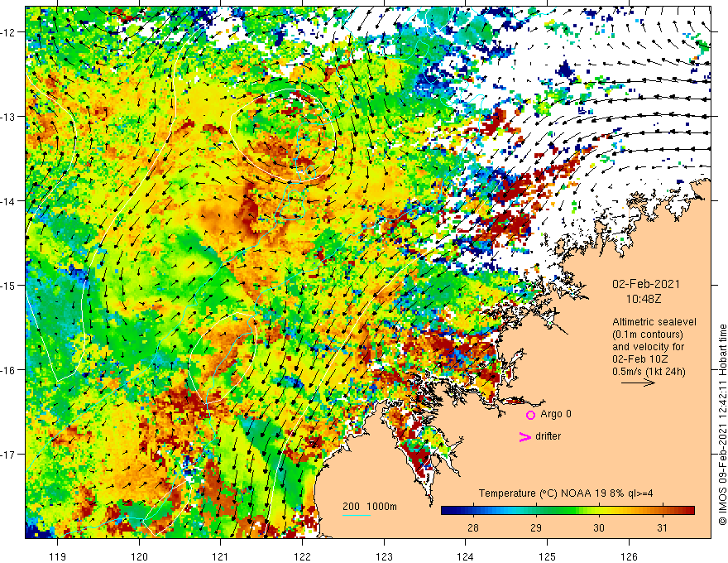Click the IMOS copyright timestamp text

click(722, 425)
